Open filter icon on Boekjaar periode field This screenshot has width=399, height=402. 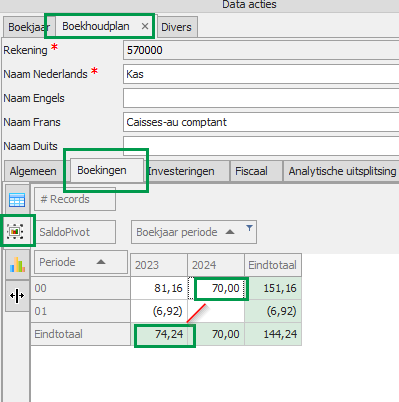[x=249, y=228]
